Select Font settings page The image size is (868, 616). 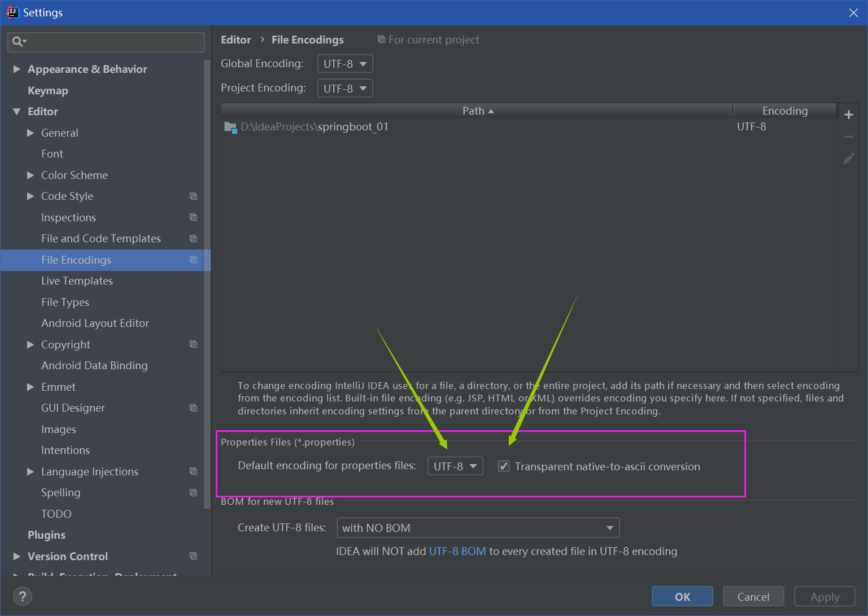tap(52, 154)
